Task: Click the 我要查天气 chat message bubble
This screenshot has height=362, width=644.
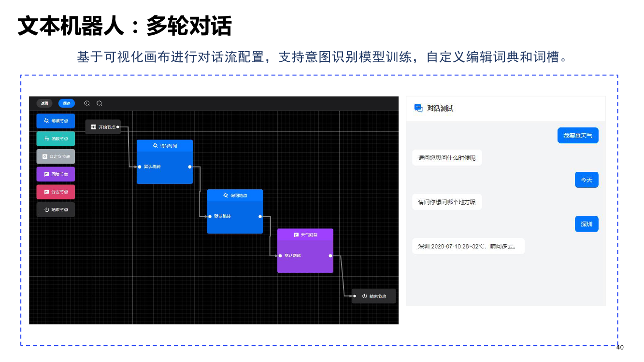Action: coord(578,136)
